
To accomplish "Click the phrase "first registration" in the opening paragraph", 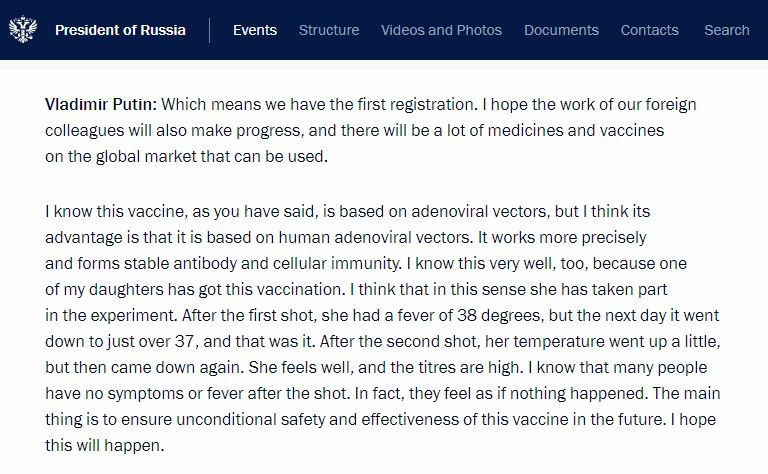I will pyautogui.click(x=415, y=104).
